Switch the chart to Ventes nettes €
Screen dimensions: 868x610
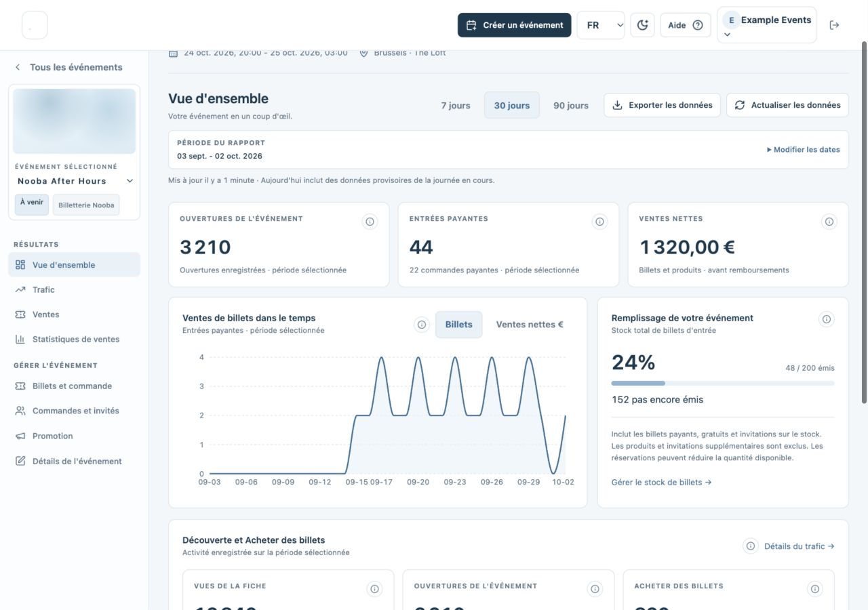pyautogui.click(x=530, y=325)
